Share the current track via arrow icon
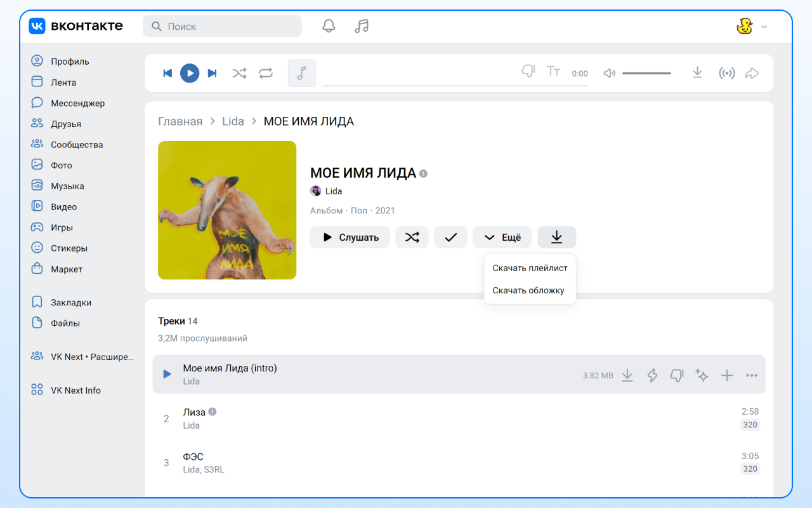The image size is (812, 508). coord(752,73)
